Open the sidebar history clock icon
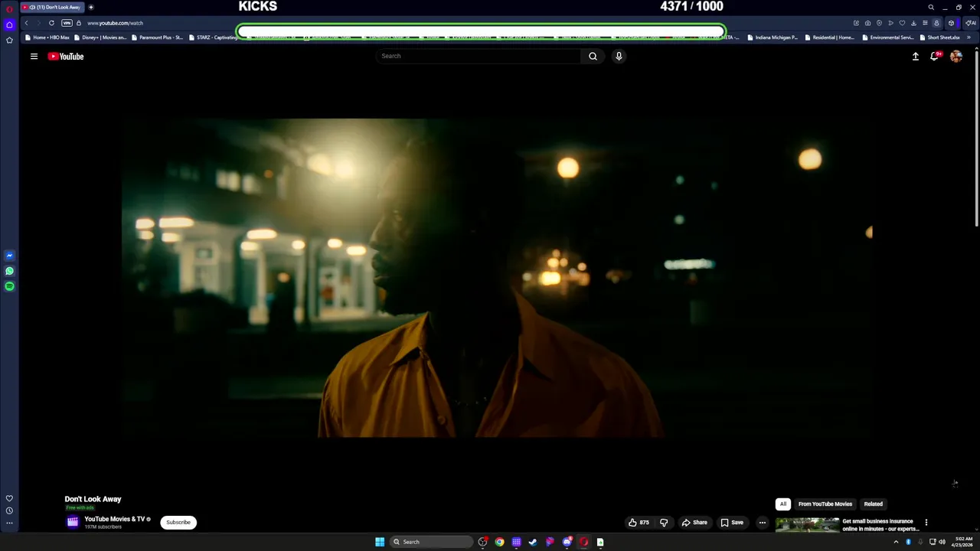Viewport: 980px width, 551px height. pos(9,510)
